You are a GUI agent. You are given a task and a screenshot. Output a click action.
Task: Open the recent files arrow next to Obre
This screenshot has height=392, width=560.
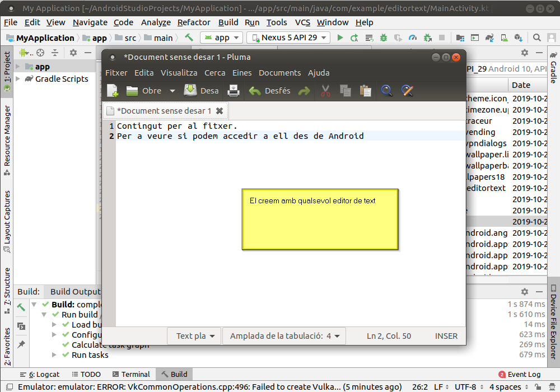(x=172, y=91)
